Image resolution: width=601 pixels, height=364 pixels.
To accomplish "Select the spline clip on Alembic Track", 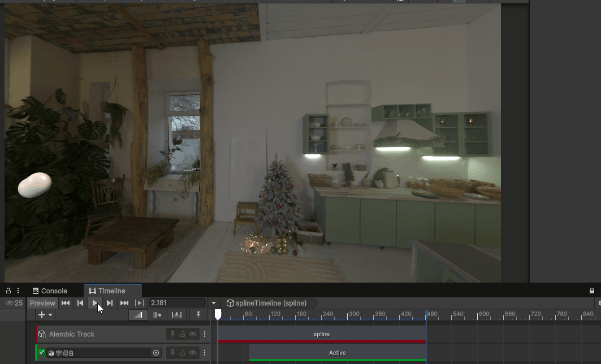I will 321,334.
